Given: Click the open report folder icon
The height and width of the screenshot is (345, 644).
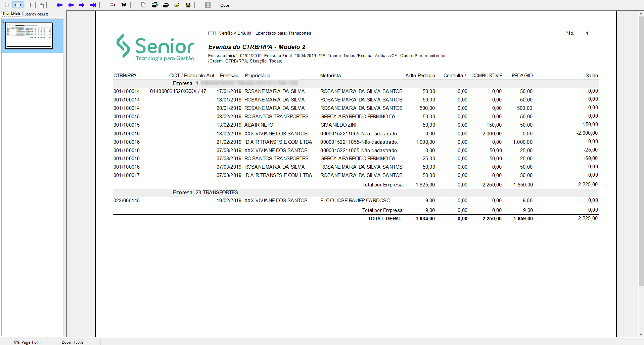Looking at the screenshot, I should pos(177,5).
